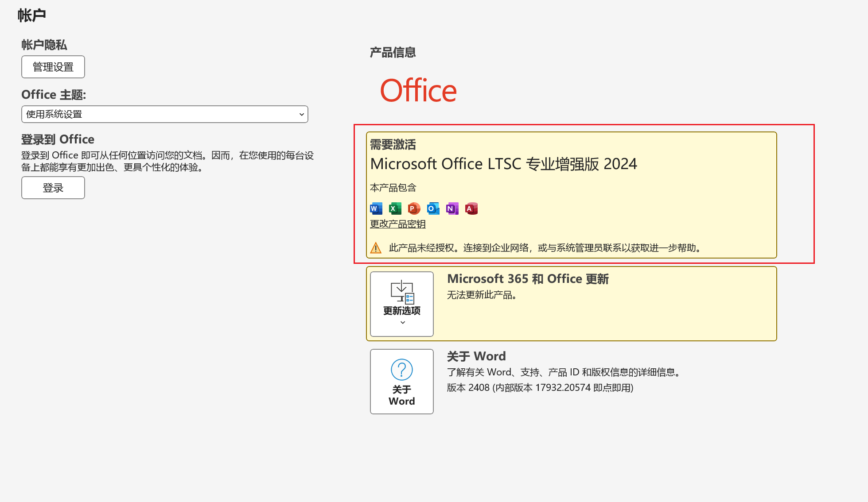Click the Excel app icon
This screenshot has height=502, width=868.
coord(395,209)
